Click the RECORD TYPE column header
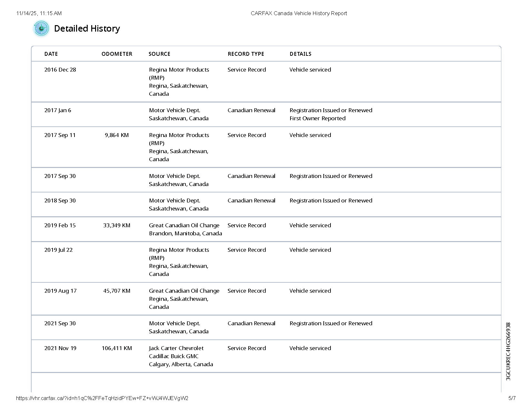The image size is (532, 411). [246, 54]
